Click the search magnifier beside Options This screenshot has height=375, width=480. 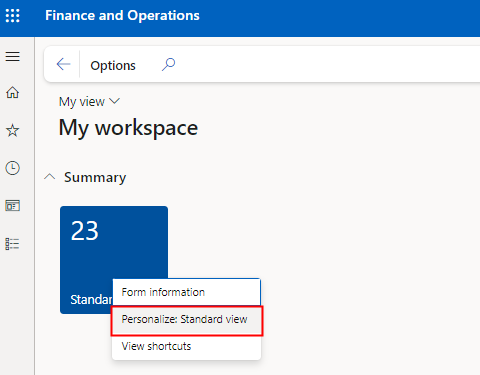(x=168, y=64)
